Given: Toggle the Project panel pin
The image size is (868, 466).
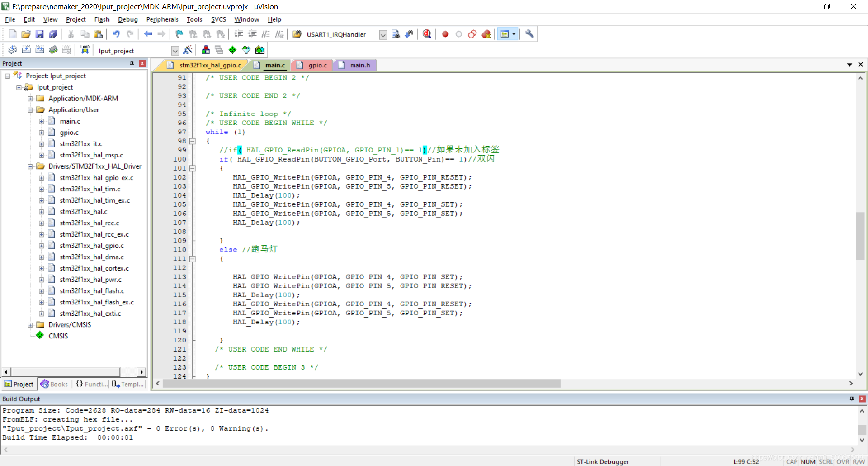Looking at the screenshot, I should coord(132,63).
